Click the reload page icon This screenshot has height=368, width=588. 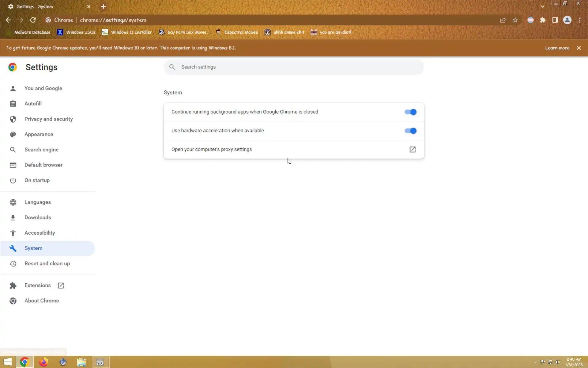(x=33, y=20)
